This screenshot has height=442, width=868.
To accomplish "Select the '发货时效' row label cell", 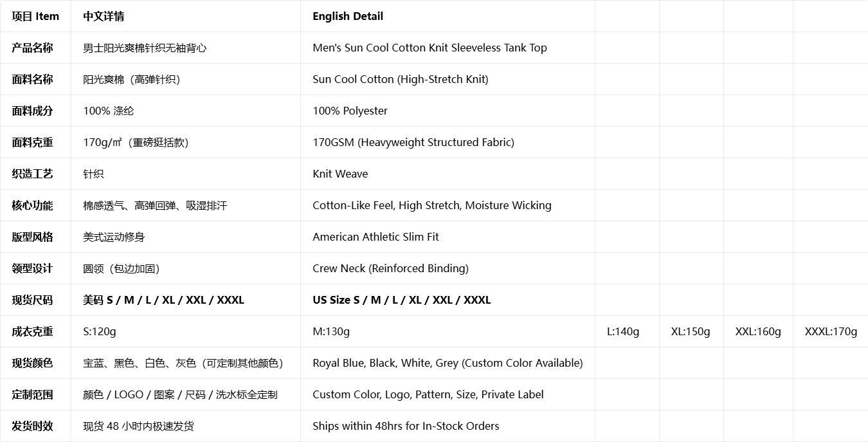I will (35, 426).
